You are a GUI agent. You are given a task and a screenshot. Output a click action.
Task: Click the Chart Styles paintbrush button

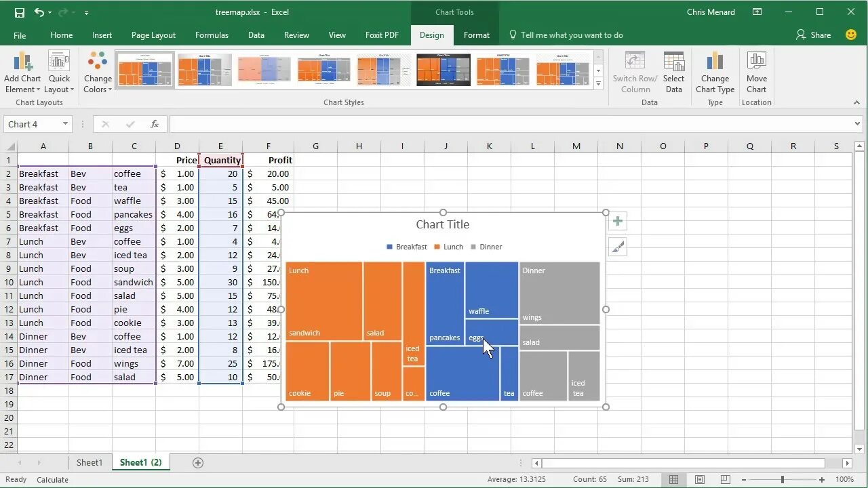pos(618,247)
